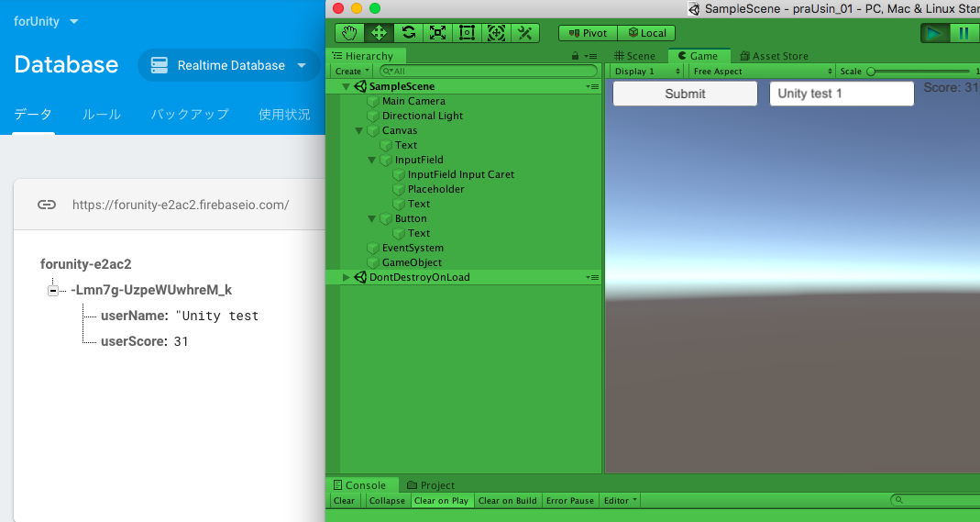980x522 pixels.
Task: Click the Unity test 1 input field
Action: [x=842, y=94]
